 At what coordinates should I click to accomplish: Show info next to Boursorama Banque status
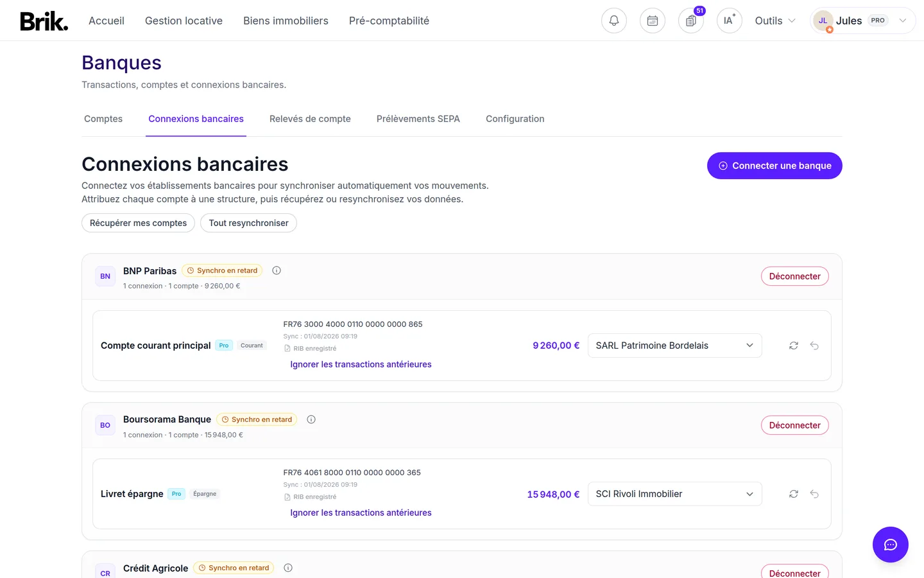[311, 419]
